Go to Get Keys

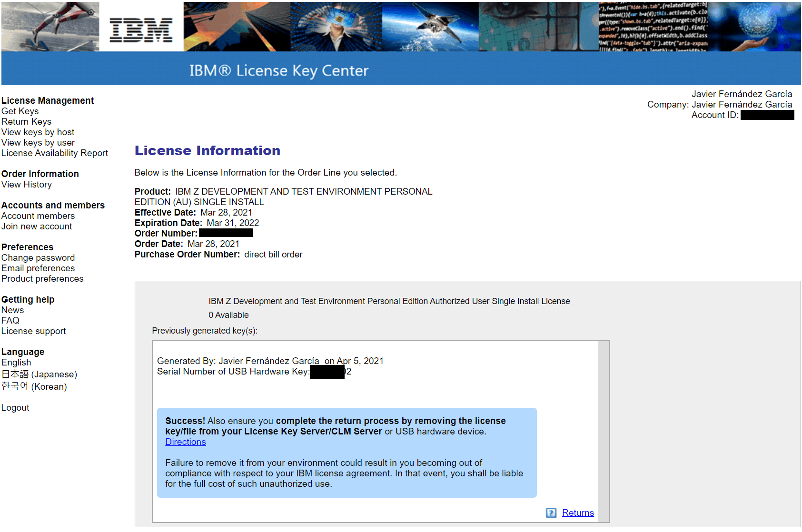tap(20, 111)
